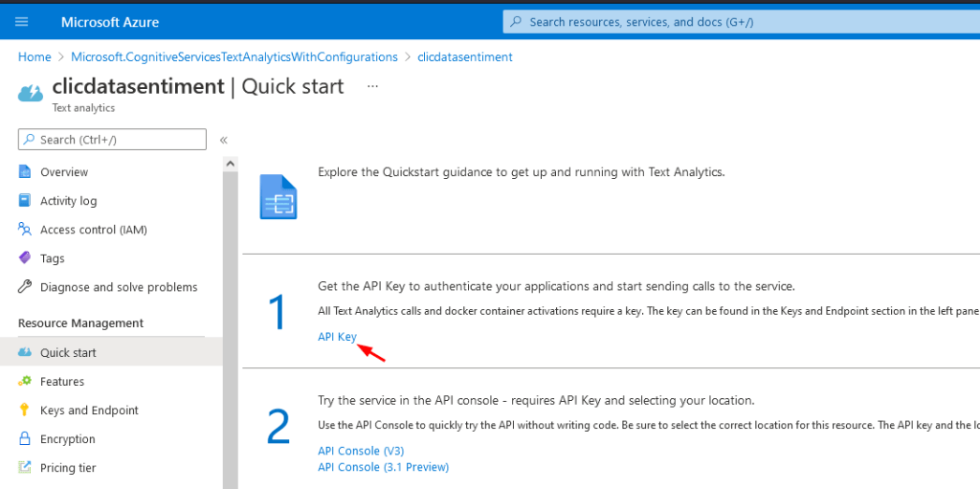Image resolution: width=980 pixels, height=489 pixels.
Task: Click the Encryption padlock icon
Action: pyautogui.click(x=24, y=438)
